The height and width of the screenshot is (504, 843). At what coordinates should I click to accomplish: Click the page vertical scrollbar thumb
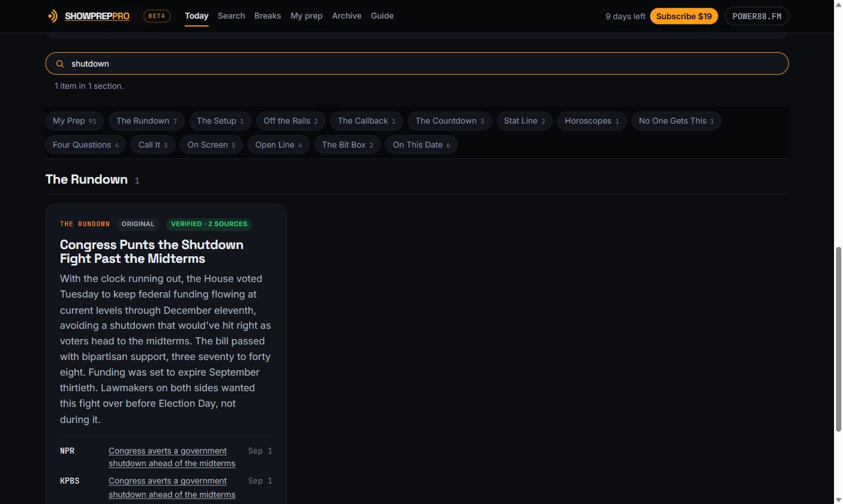coord(838,339)
